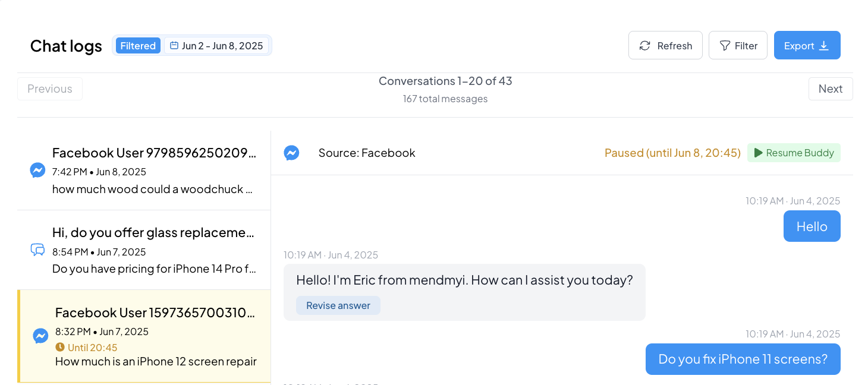Screen dimensions: 868x385
Task: Click the funnel icon on Filter button
Action: pos(725,46)
